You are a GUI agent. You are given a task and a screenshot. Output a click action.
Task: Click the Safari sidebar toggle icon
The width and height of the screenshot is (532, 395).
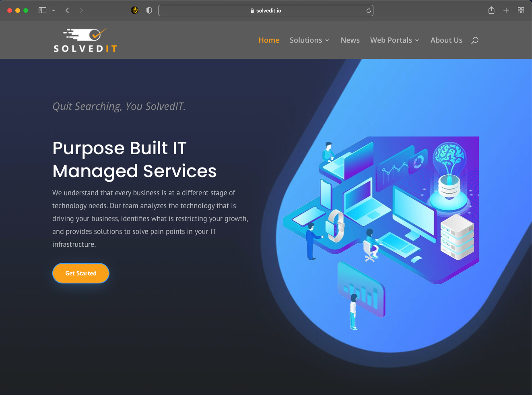pos(42,10)
